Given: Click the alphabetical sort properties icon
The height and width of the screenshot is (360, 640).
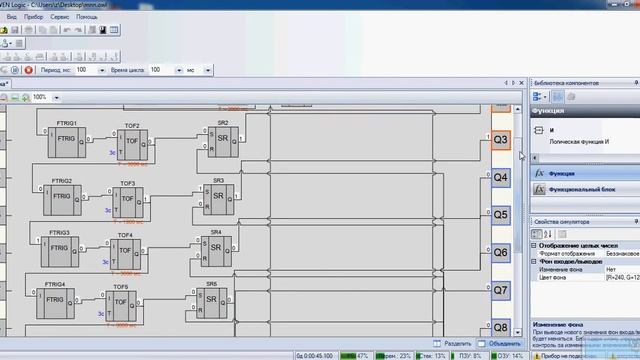Looking at the screenshot, I should point(548,234).
